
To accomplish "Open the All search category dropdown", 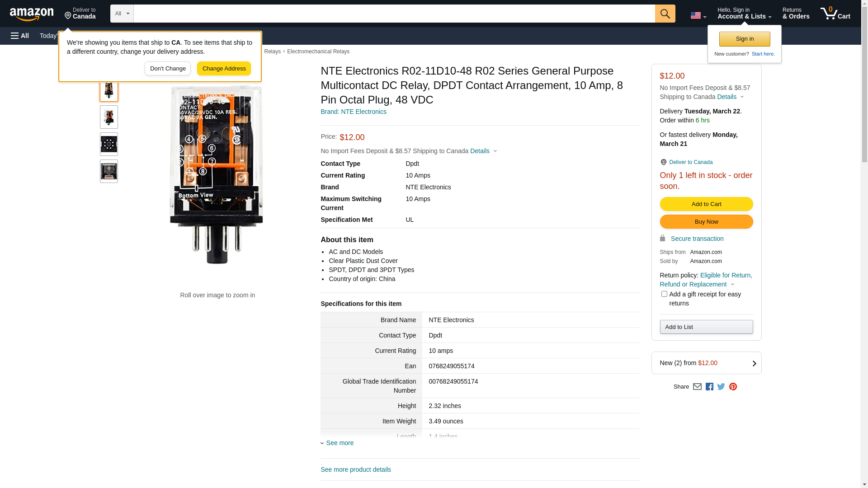I will (x=122, y=14).
